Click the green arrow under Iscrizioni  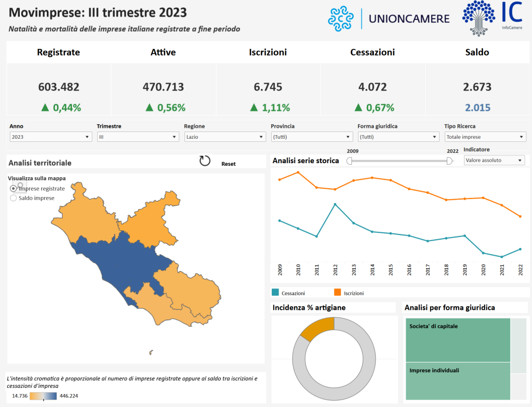[254, 108]
